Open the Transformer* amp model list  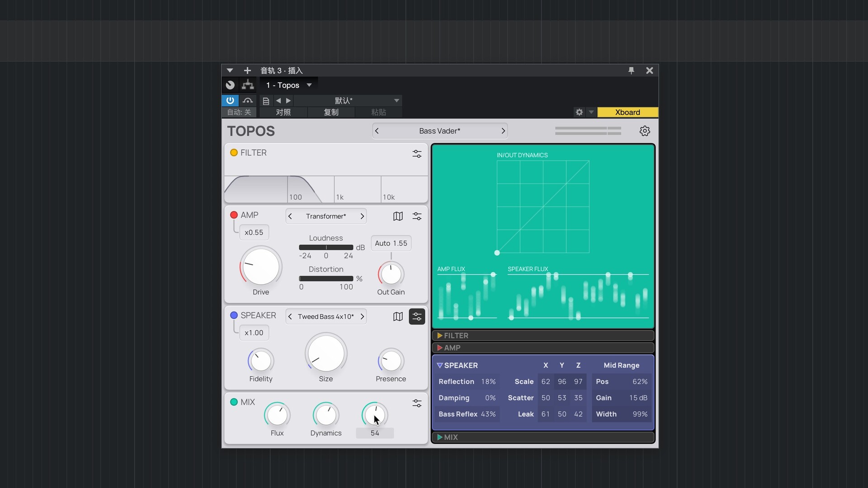326,216
